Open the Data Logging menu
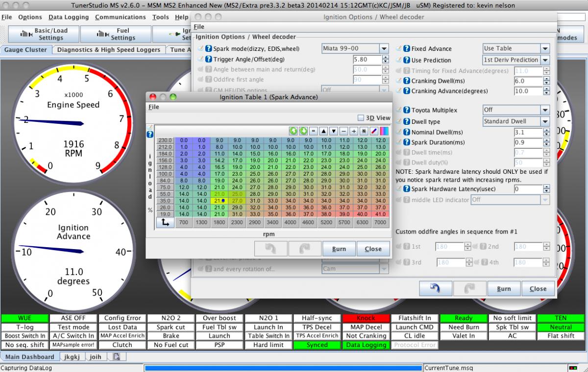588x372 pixels. click(69, 17)
